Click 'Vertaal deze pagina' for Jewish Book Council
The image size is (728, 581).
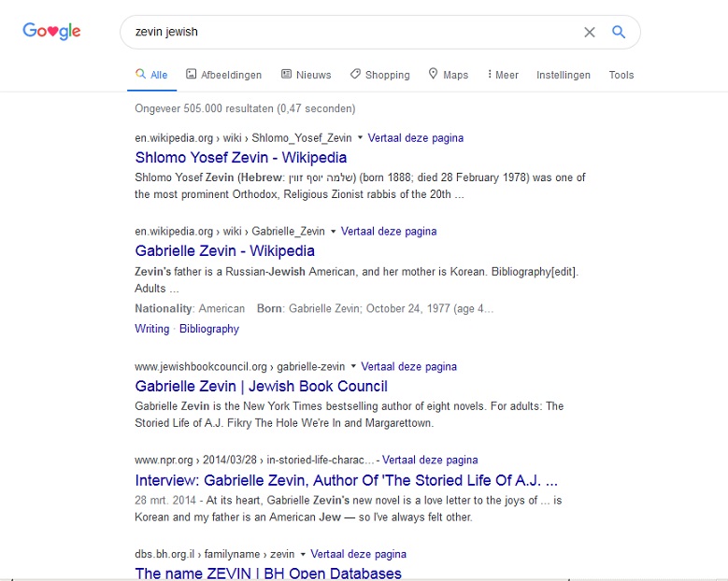408,366
